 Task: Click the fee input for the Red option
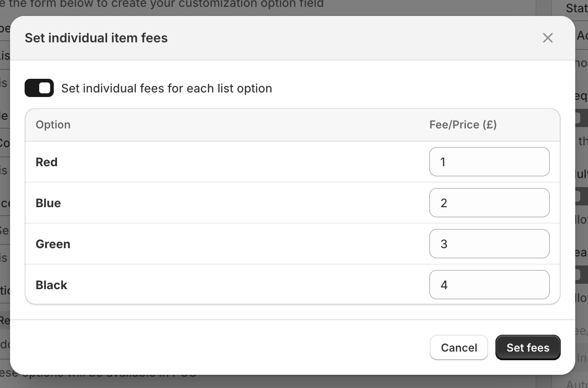(x=489, y=162)
